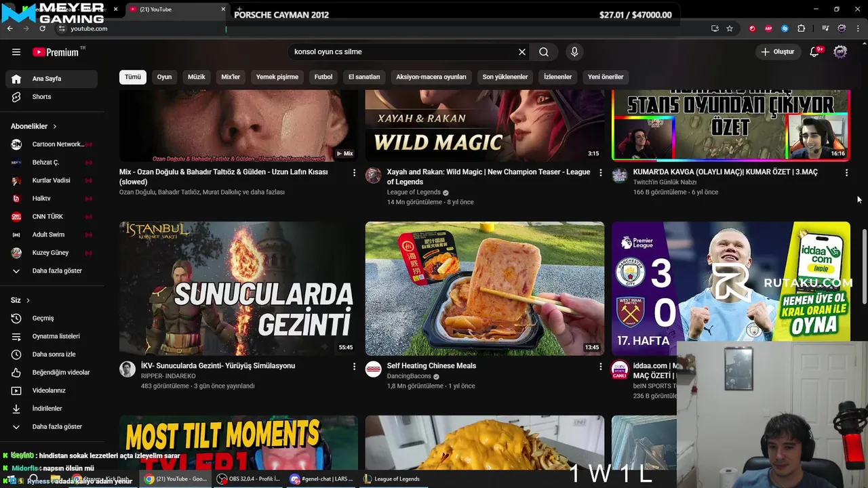
Task: Open RIPPER- INDAREKO channel avatar
Action: tap(127, 369)
